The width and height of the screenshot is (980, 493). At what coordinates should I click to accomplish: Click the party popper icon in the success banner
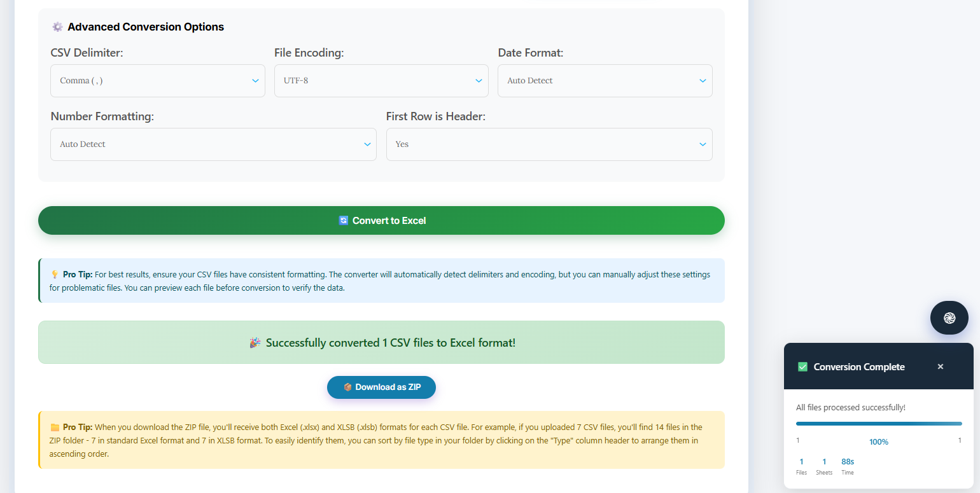click(x=255, y=343)
